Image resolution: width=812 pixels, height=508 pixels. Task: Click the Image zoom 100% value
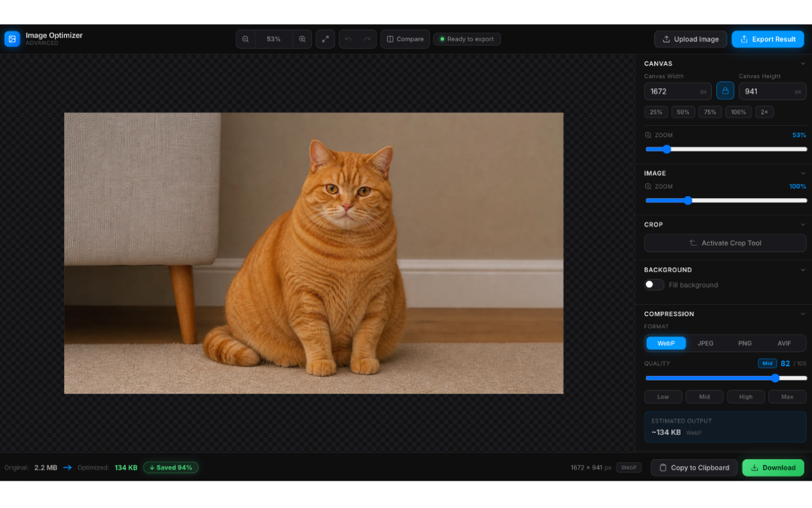pos(797,187)
